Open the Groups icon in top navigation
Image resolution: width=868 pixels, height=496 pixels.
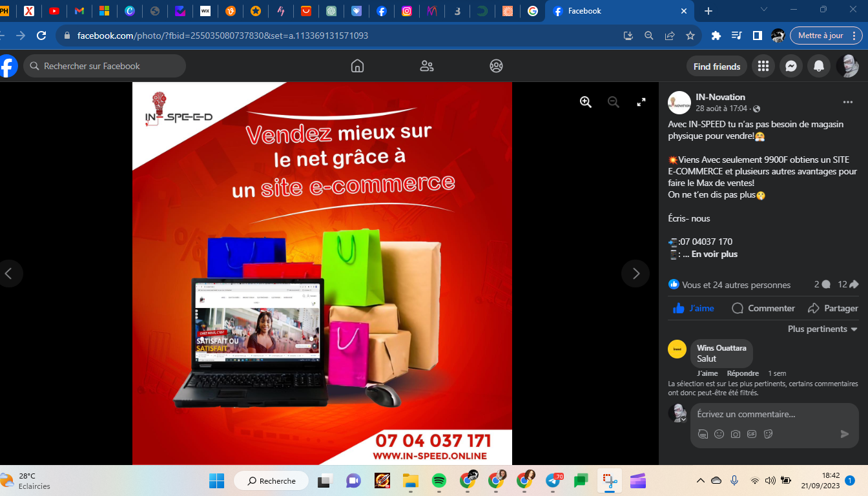(x=496, y=66)
